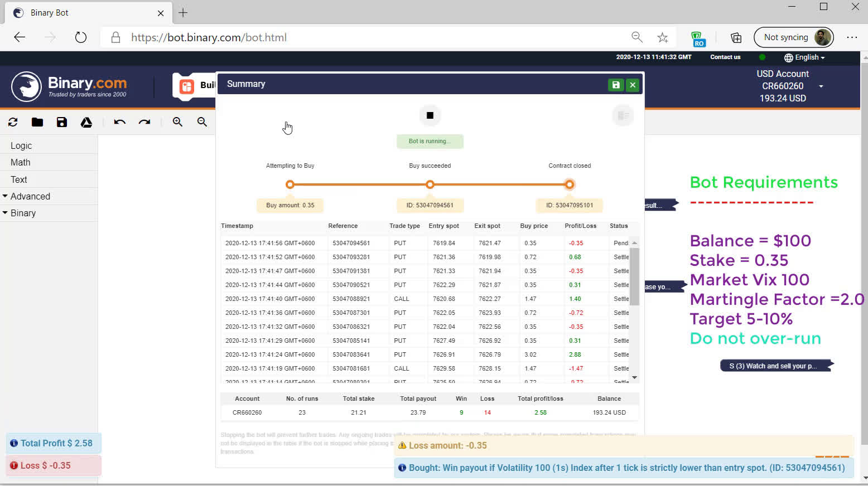868x486 pixels.
Task: Click contract ID 53047095101 label
Action: [x=570, y=205]
